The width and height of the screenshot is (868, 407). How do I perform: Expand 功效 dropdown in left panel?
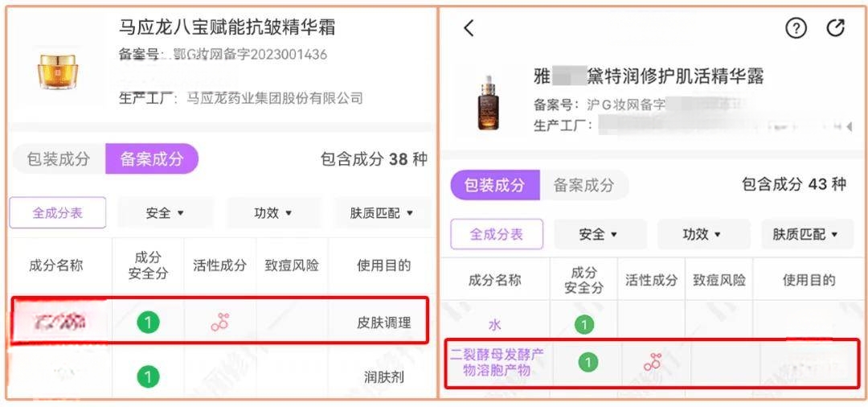pyautogui.click(x=273, y=212)
